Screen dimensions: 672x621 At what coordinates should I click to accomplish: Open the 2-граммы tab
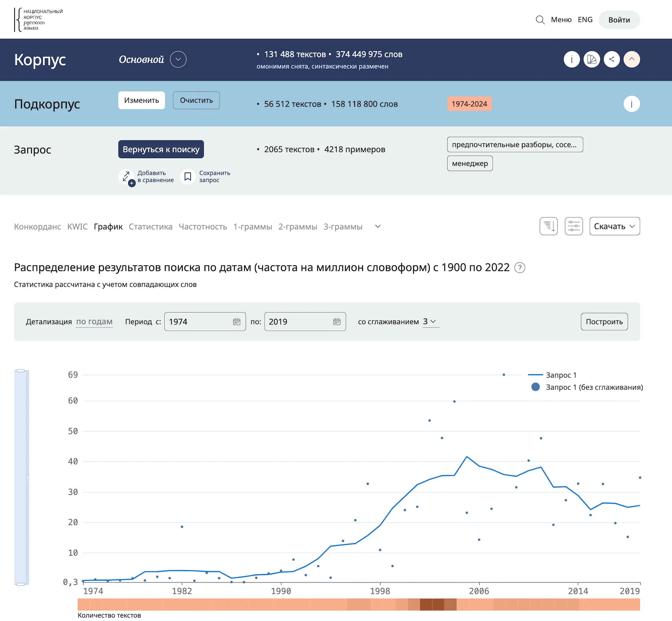click(x=298, y=227)
